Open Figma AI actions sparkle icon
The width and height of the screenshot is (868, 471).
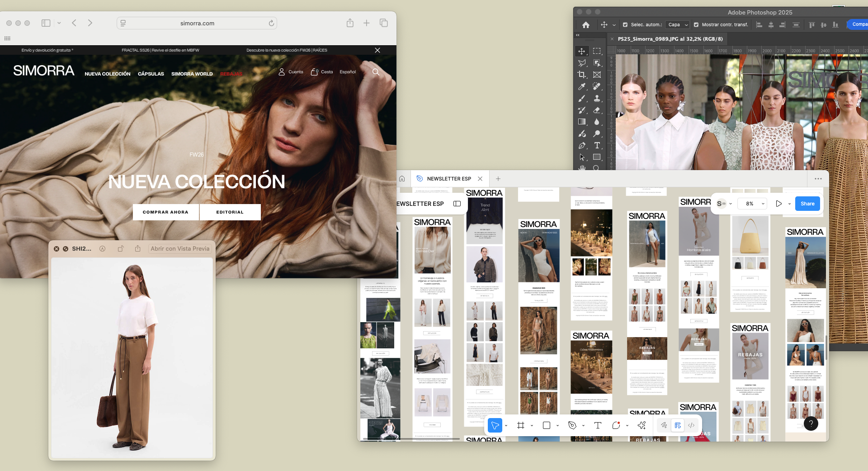[x=642, y=425]
